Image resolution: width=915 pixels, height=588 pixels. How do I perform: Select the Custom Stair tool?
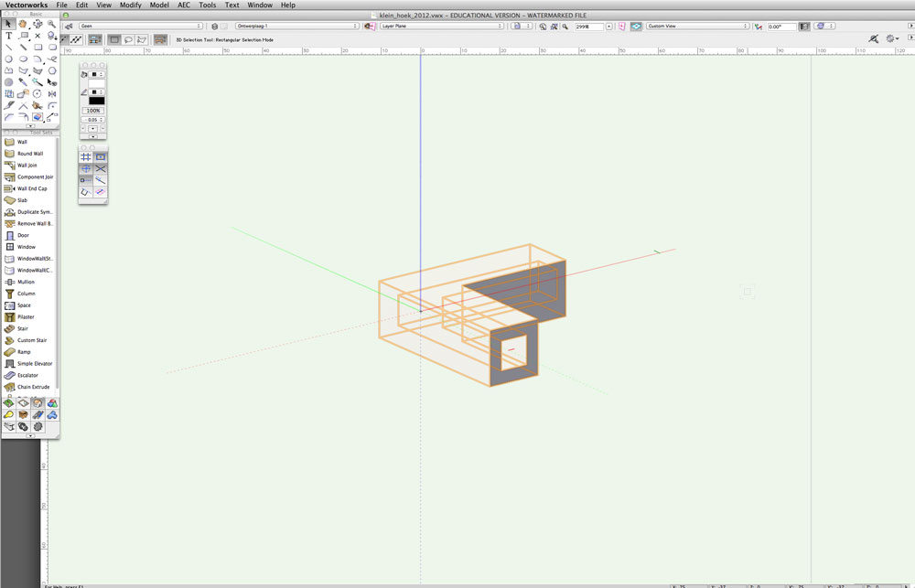[29, 340]
